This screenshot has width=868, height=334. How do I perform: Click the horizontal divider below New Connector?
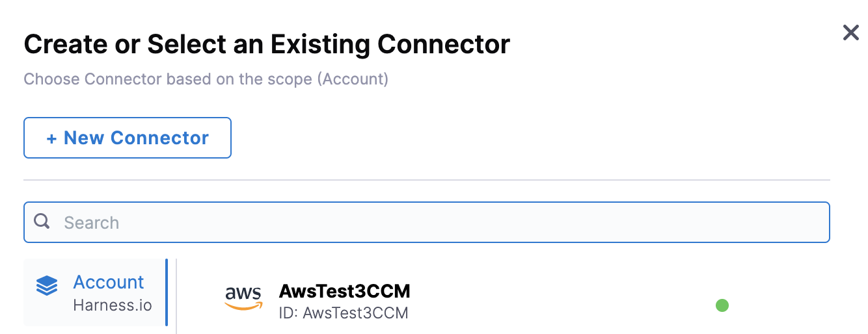pos(427,179)
